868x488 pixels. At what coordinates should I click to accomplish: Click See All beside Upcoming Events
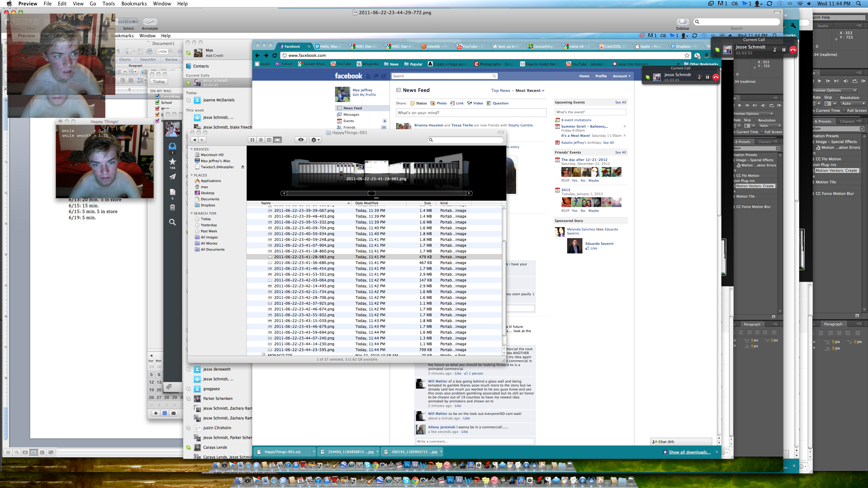(620, 102)
